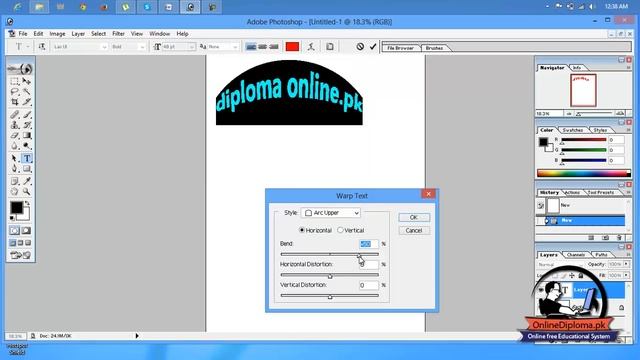Screen dimensions: 640x360
Task: Click the red text color swatch
Action: (292, 47)
